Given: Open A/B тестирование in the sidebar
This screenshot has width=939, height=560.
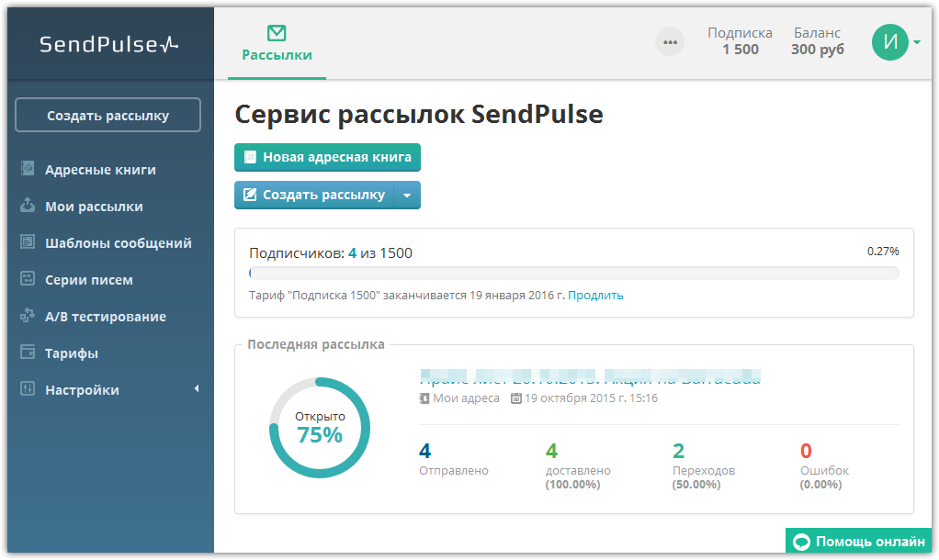Looking at the screenshot, I should 106,317.
